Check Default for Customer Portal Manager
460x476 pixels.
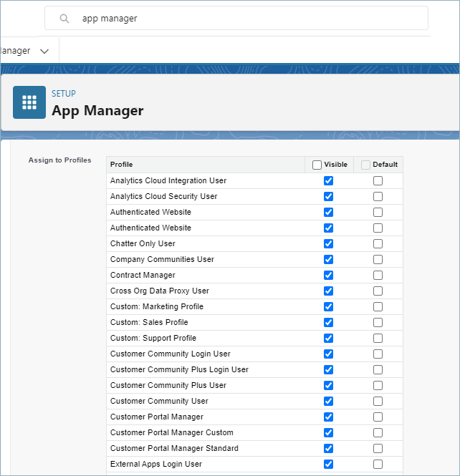[378, 417]
